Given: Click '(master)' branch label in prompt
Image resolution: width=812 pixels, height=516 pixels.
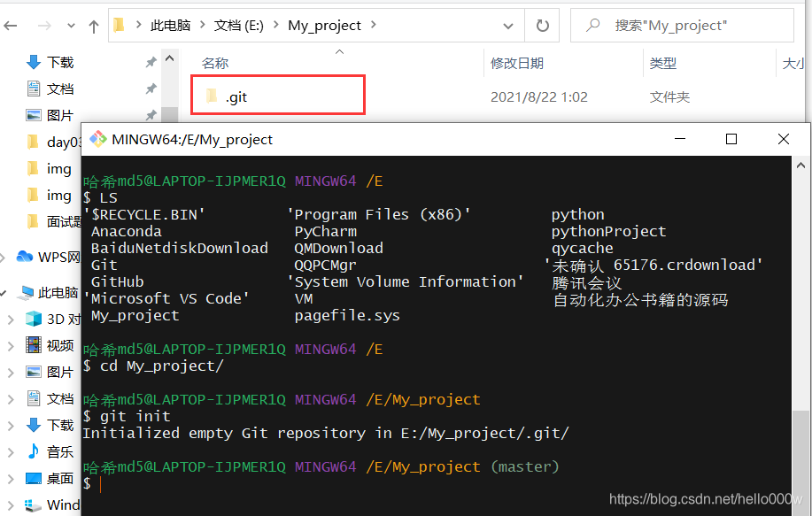Looking at the screenshot, I should pyautogui.click(x=524, y=466).
